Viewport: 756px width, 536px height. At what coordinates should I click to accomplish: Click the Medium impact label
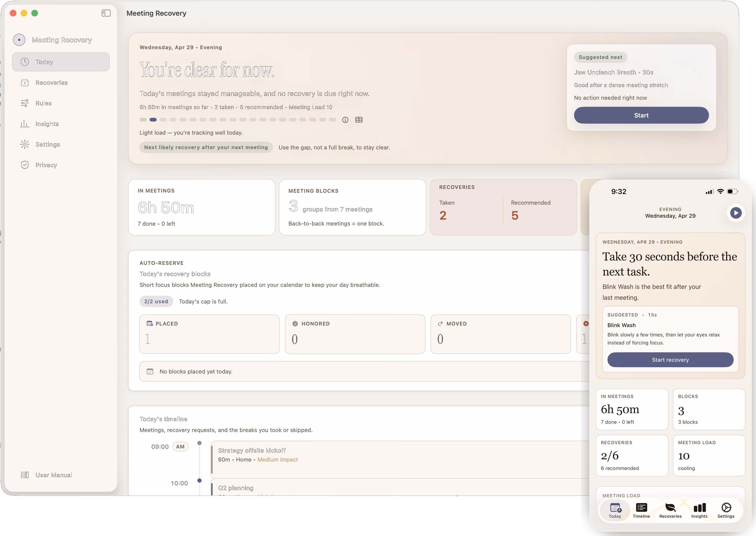coord(277,459)
